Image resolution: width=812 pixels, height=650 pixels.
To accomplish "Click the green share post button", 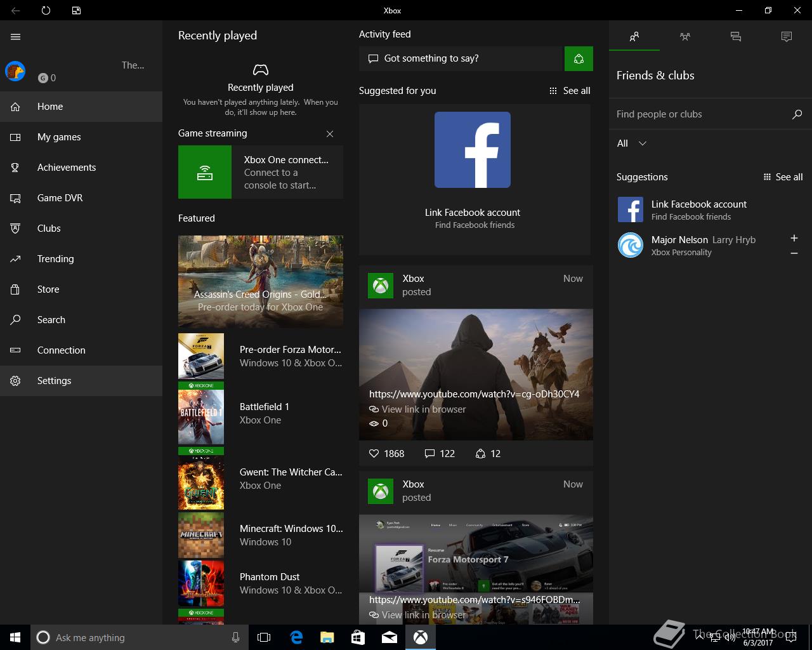I will tap(579, 58).
